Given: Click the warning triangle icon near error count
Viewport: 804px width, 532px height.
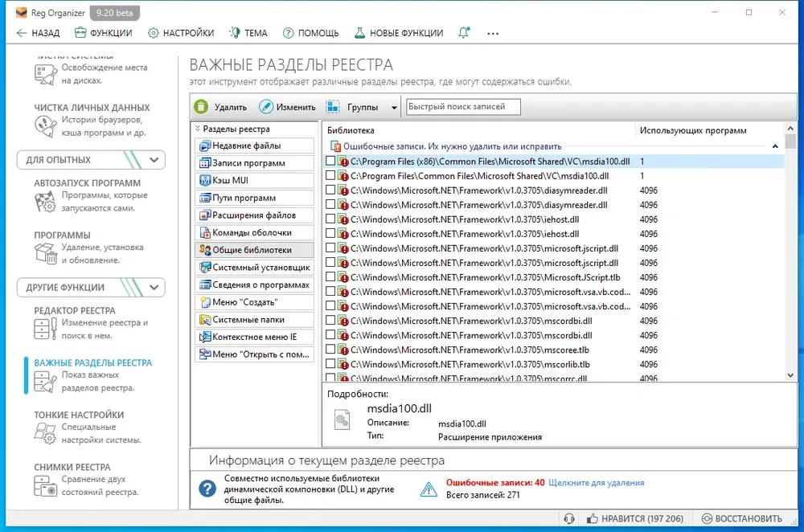Looking at the screenshot, I should click(x=429, y=489).
